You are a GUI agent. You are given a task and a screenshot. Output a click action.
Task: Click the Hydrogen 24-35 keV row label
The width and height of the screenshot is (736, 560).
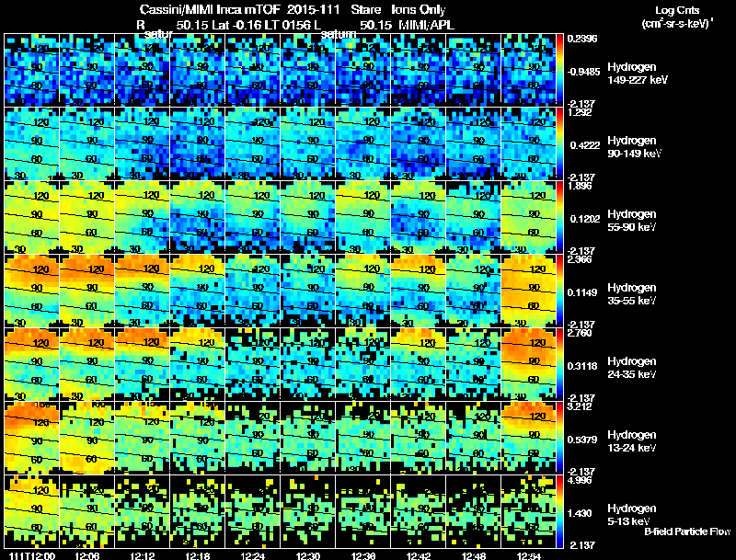point(632,368)
